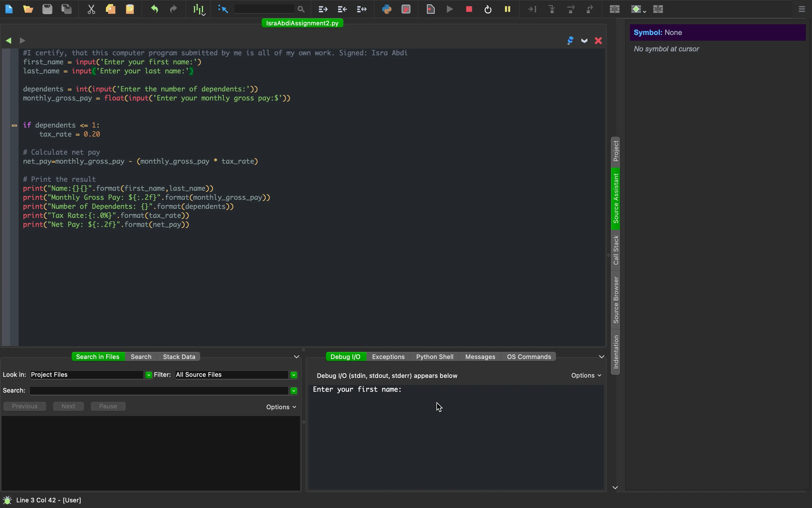
Task: Open Search in Files Options menu
Action: pos(281,407)
